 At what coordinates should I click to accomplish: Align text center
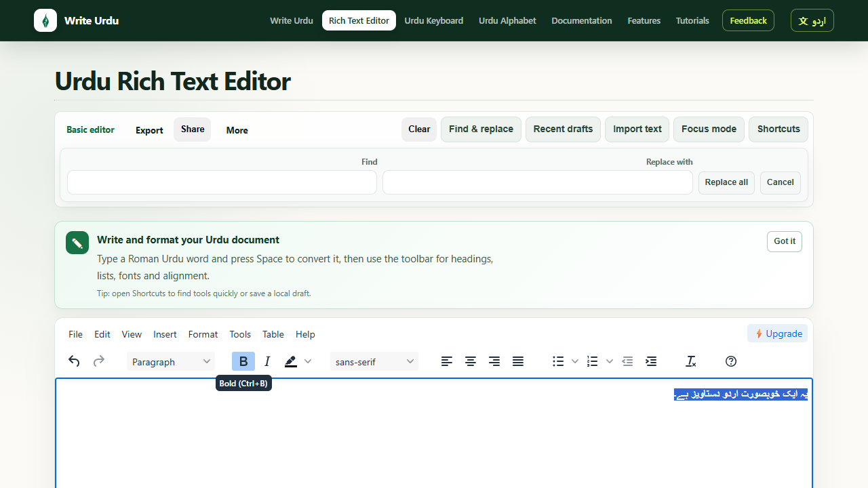[471, 361]
